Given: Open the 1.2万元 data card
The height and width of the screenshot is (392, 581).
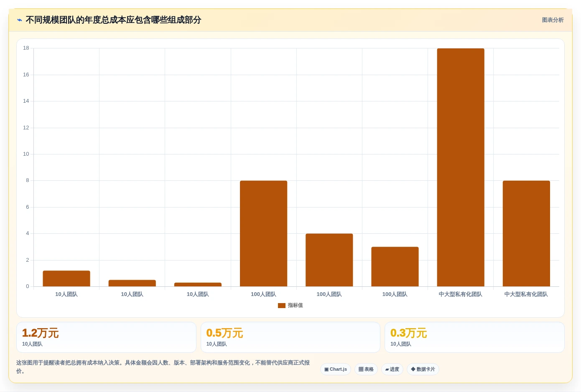Looking at the screenshot, I should click(x=106, y=337).
